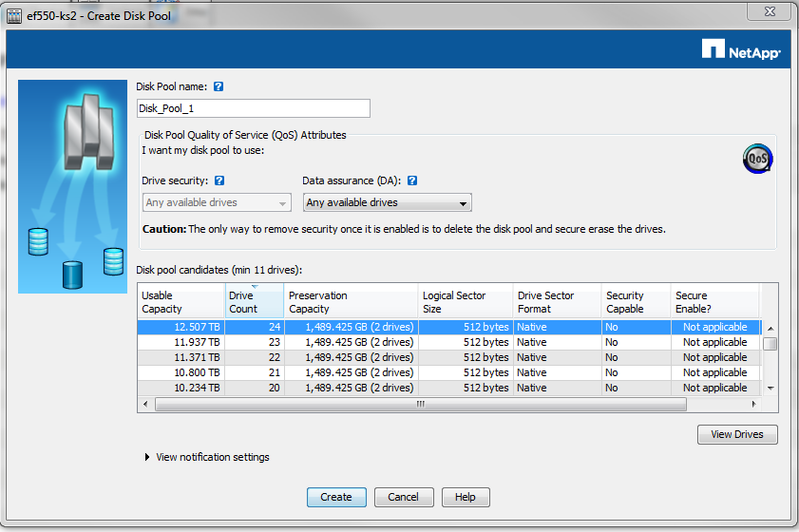
Task: Expand View notification settings
Action: coord(147,457)
